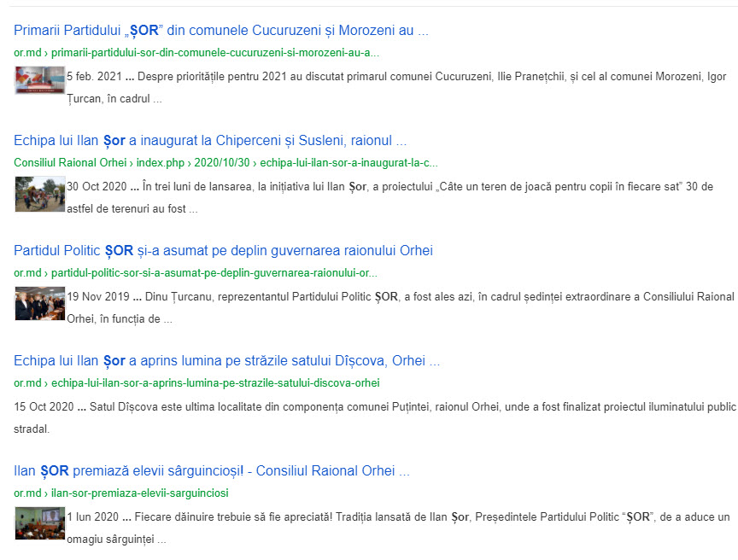
Task: Click the 15 Oct 2020 date text
Action: (x=44, y=407)
